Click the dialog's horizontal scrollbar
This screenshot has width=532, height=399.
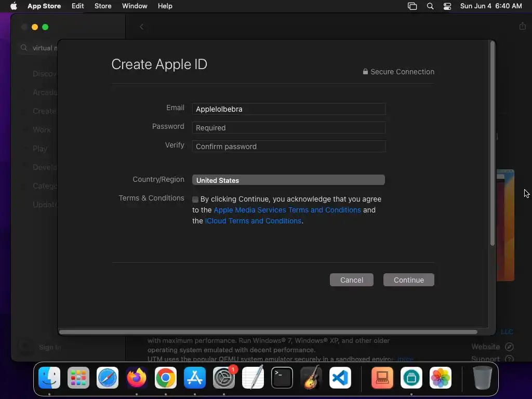click(268, 332)
